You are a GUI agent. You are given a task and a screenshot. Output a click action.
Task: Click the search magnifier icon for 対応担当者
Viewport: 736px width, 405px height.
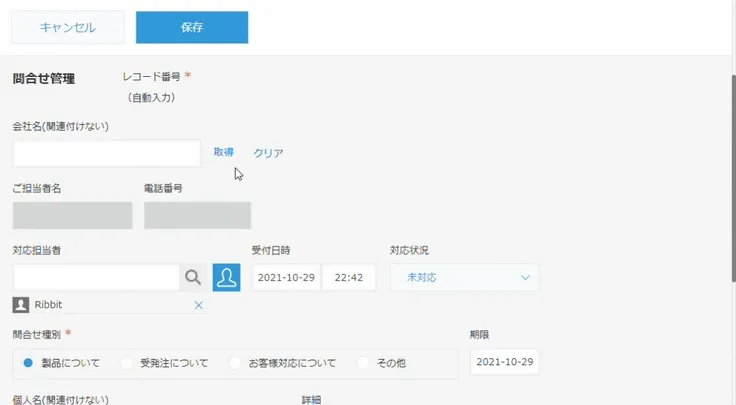[193, 277]
